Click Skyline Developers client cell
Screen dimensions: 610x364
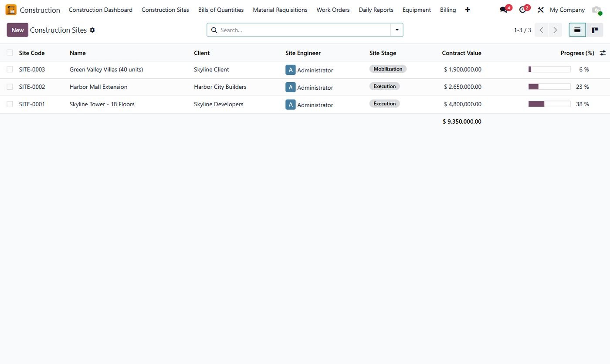pos(219,104)
